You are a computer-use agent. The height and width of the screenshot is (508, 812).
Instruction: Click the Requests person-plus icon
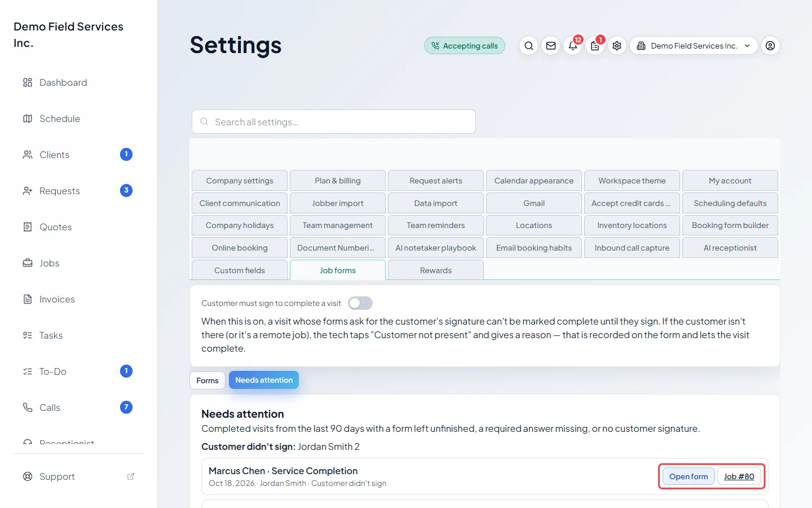coord(28,191)
